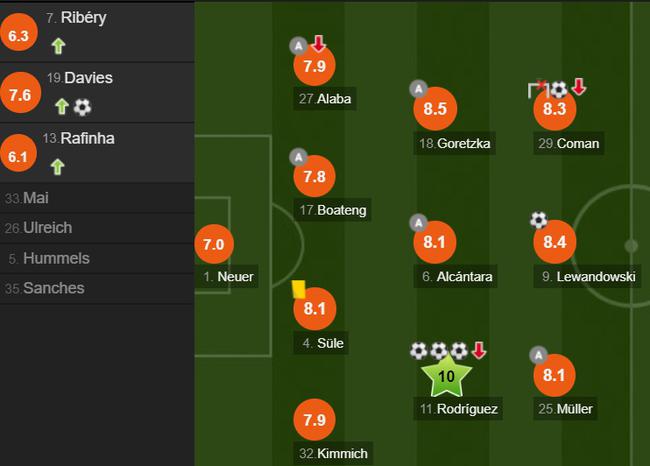The image size is (650, 466).
Task: Click the assist badge above Goretzka's rating
Action: point(418,89)
